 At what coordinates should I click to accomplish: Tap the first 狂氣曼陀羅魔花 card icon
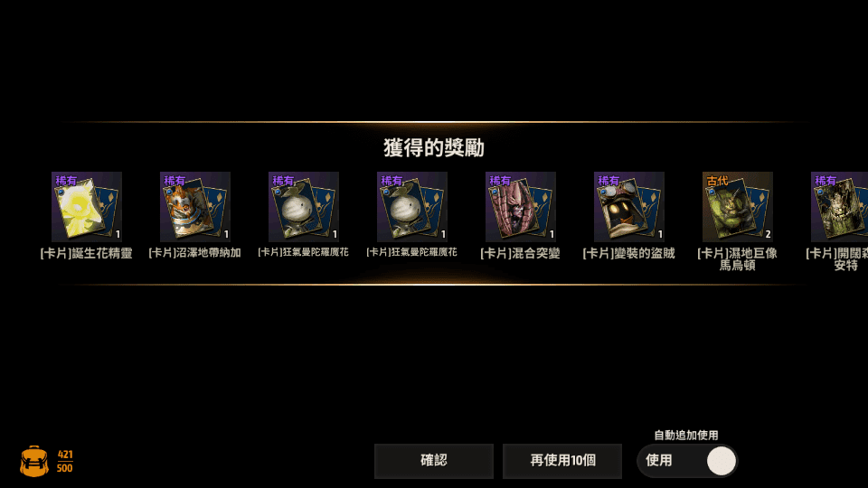[x=304, y=206]
